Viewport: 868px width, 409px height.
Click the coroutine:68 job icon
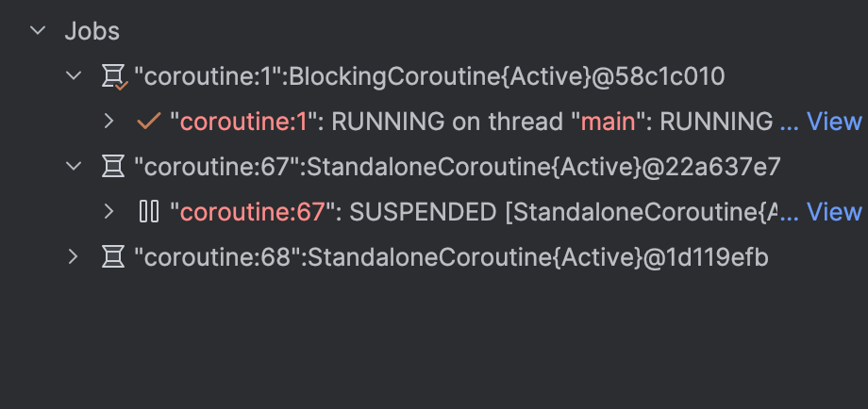click(x=113, y=257)
